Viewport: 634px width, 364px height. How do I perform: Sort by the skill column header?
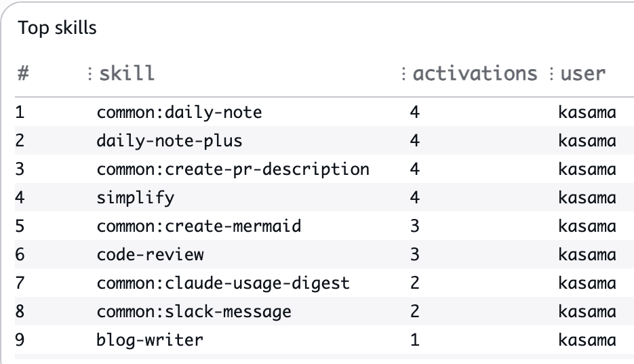coord(127,73)
